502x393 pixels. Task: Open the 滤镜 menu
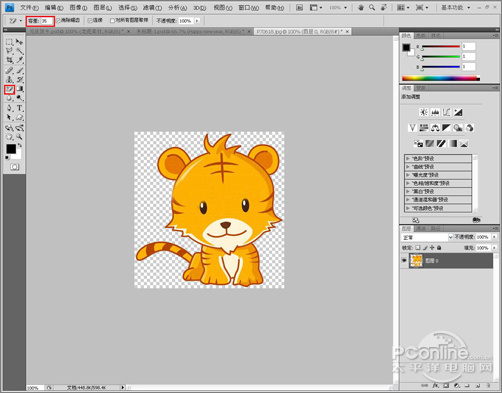[x=152, y=7]
